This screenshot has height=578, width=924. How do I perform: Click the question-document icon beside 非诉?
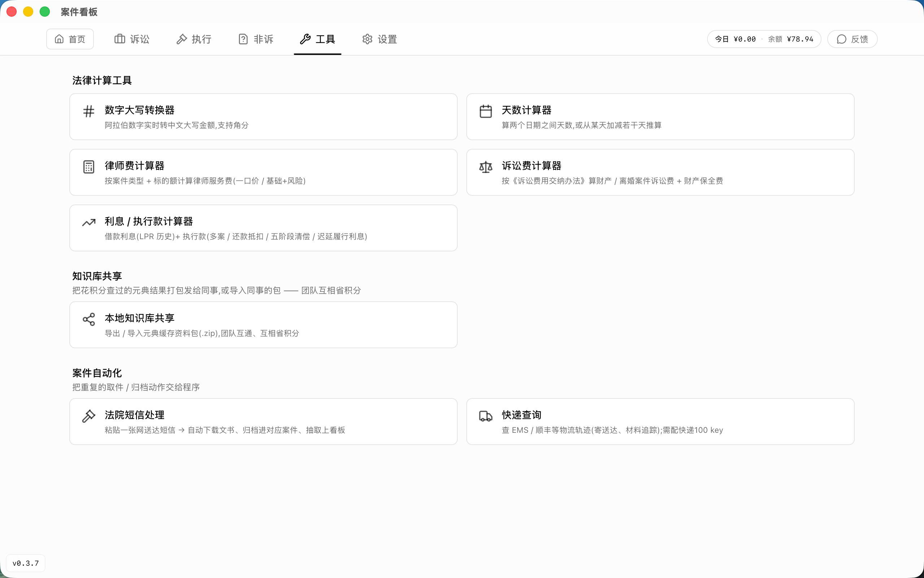pyautogui.click(x=243, y=39)
